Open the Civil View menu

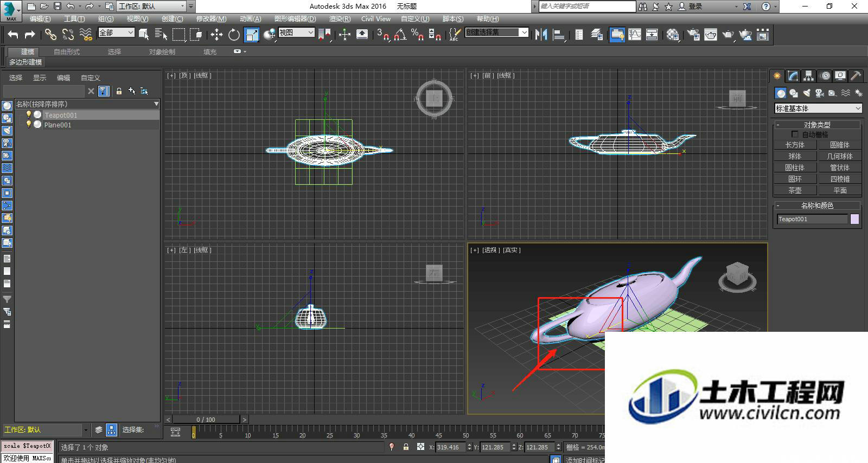[x=376, y=18]
